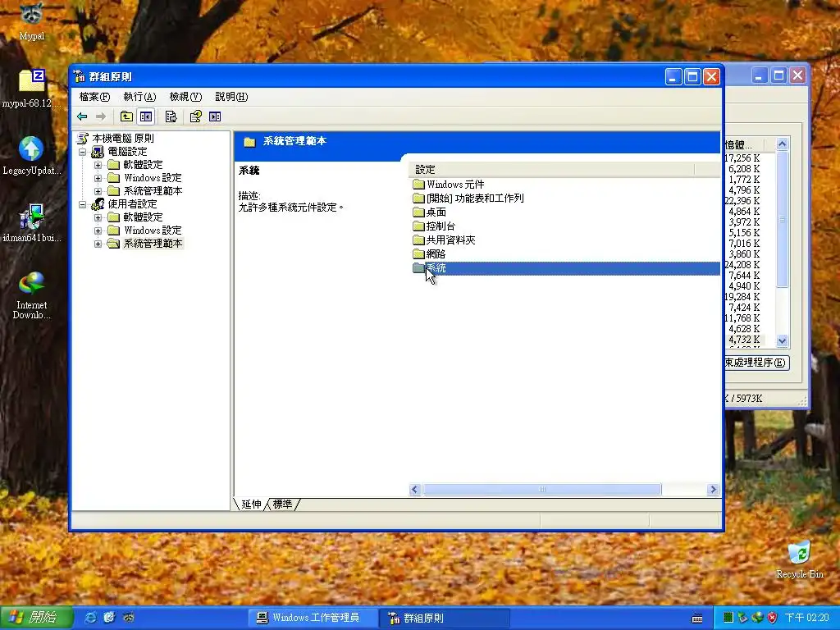Click the horizontal scrollbar thumb in settings pane
This screenshot has height=630, width=840.
[541, 489]
